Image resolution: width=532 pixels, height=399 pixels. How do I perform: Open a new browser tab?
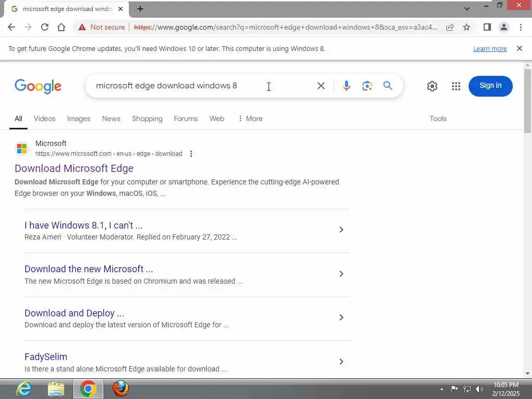coord(140,9)
